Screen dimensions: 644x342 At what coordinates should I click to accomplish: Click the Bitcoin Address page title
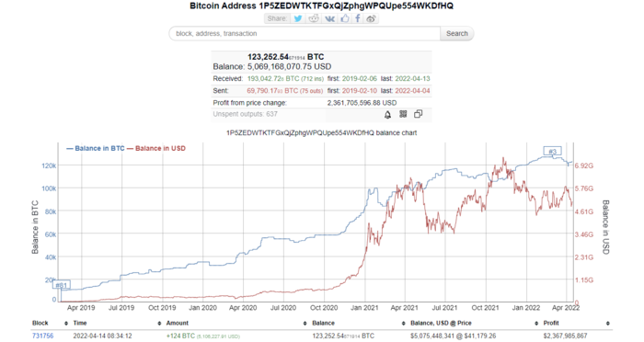[x=321, y=6]
